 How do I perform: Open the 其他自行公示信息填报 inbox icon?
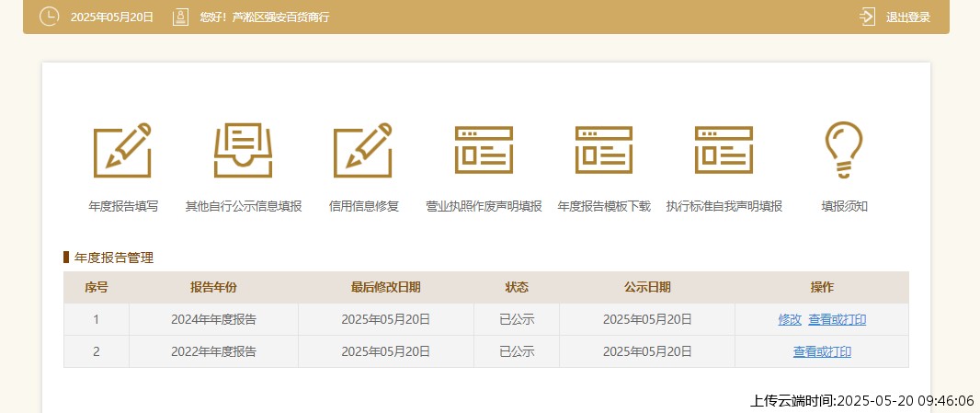(x=243, y=150)
